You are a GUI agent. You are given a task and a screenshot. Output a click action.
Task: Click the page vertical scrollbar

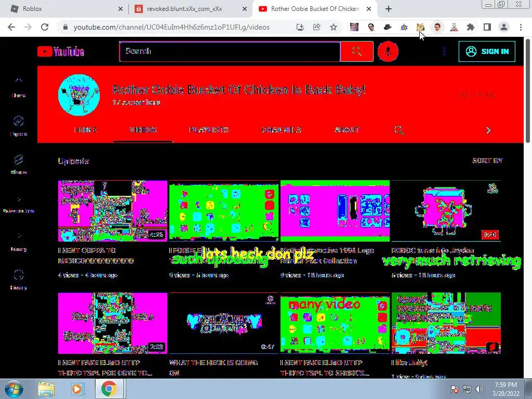528,91
